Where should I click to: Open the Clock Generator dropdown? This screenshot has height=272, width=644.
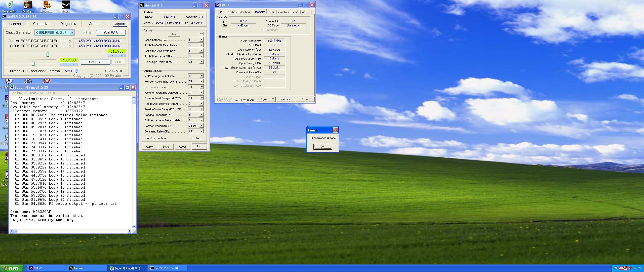click(72, 32)
